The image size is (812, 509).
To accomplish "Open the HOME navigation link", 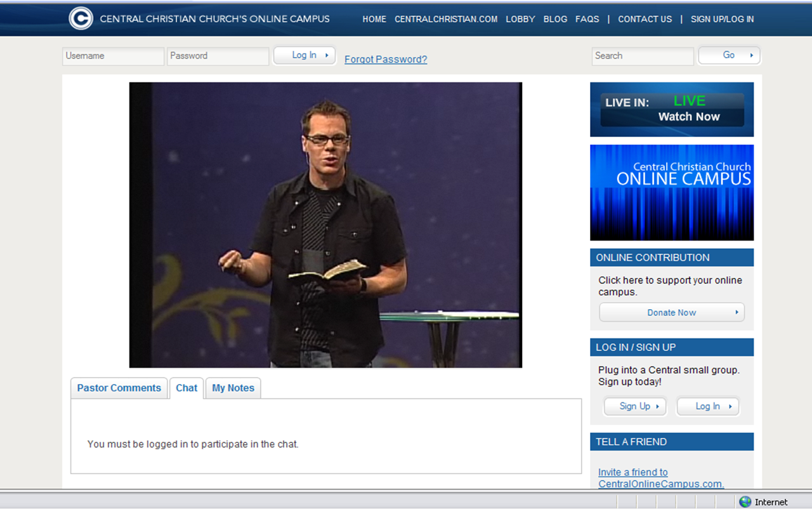I will pos(374,19).
